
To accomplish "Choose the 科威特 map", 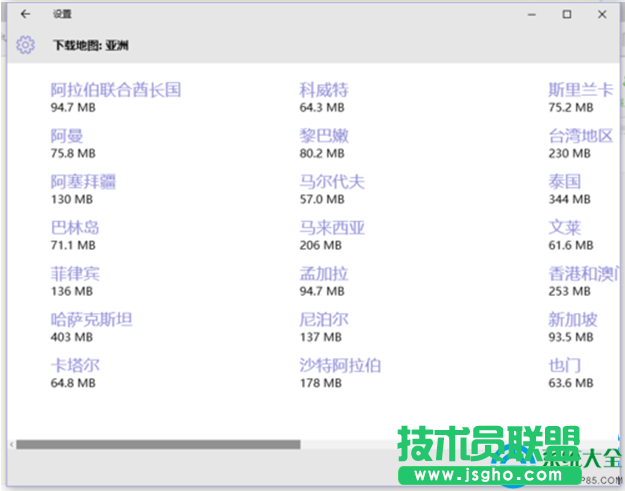I will (324, 90).
